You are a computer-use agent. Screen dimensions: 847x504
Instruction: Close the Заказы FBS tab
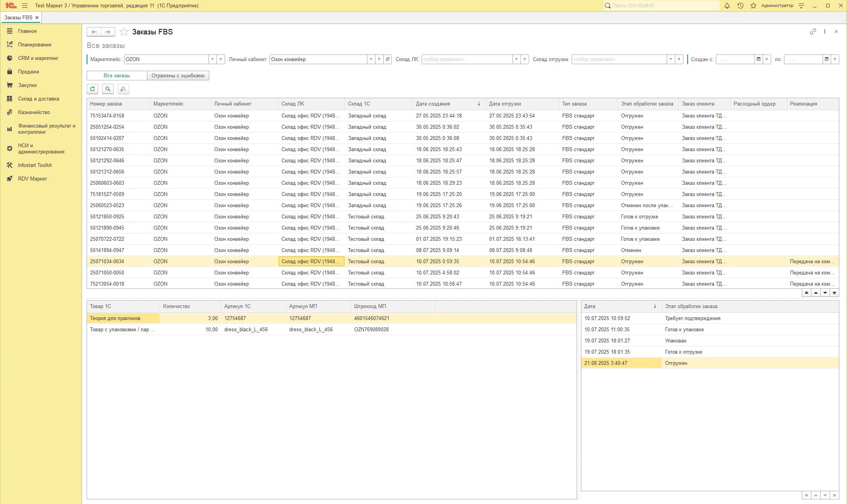tap(37, 18)
